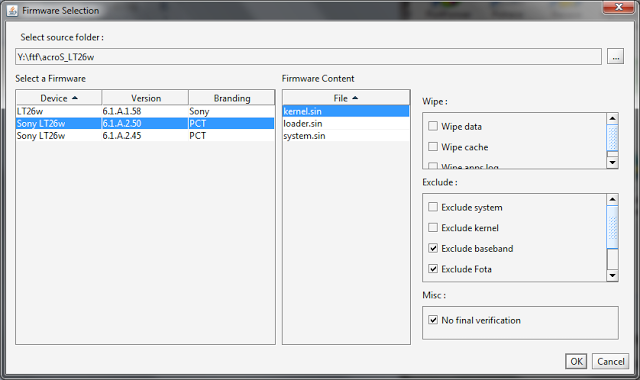The image size is (640, 380).
Task: Enable Wipe data checkbox
Action: tap(433, 126)
